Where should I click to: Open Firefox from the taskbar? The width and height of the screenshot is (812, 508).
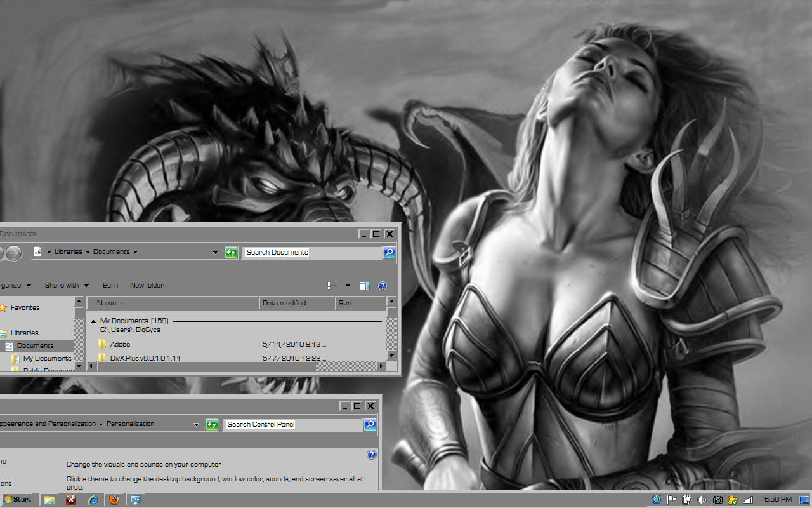tap(114, 500)
